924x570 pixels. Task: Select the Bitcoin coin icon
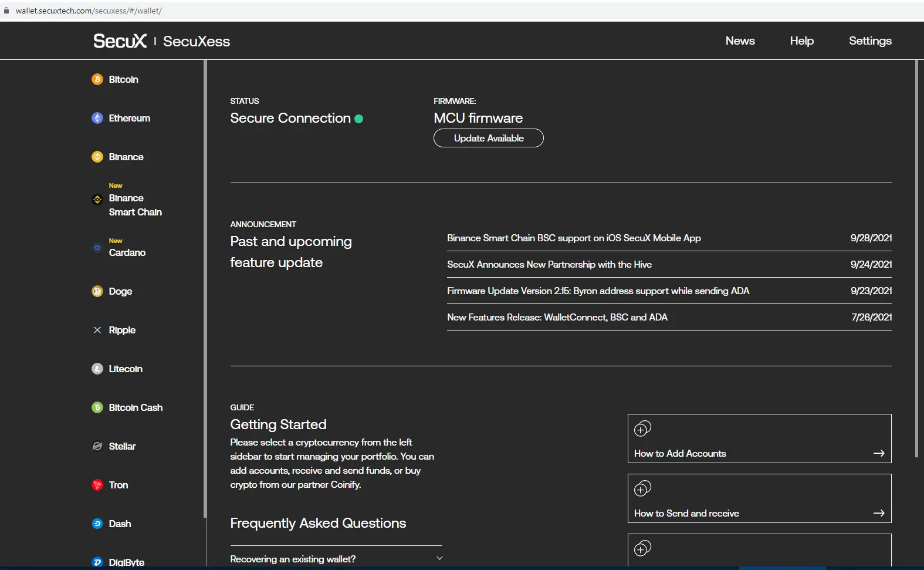coord(97,79)
